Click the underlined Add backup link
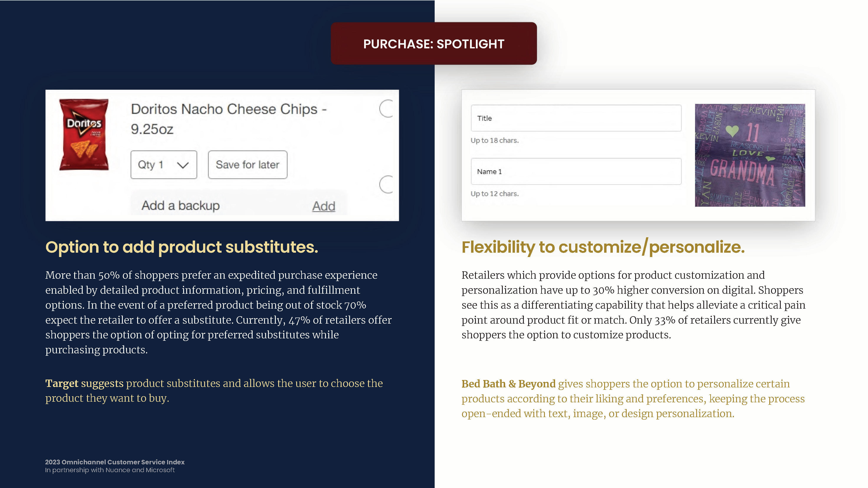Viewport: 868px width, 488px height. pyautogui.click(x=324, y=206)
